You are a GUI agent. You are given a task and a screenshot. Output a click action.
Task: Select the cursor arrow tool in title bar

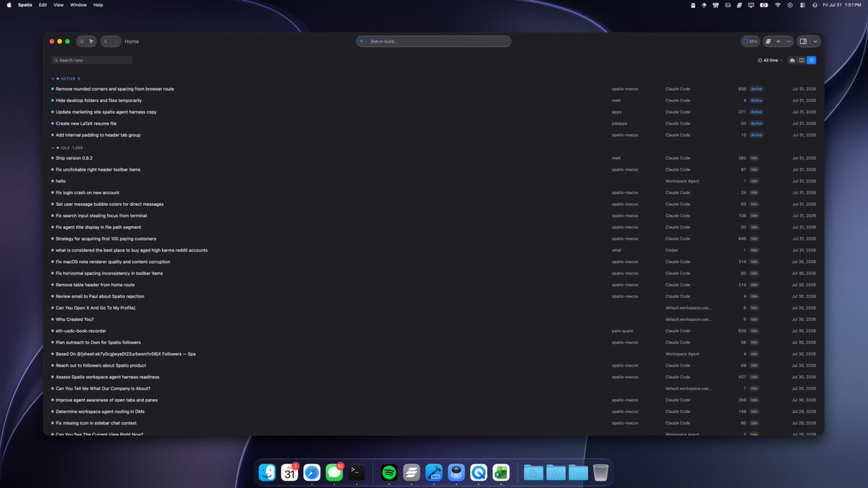coord(92,41)
